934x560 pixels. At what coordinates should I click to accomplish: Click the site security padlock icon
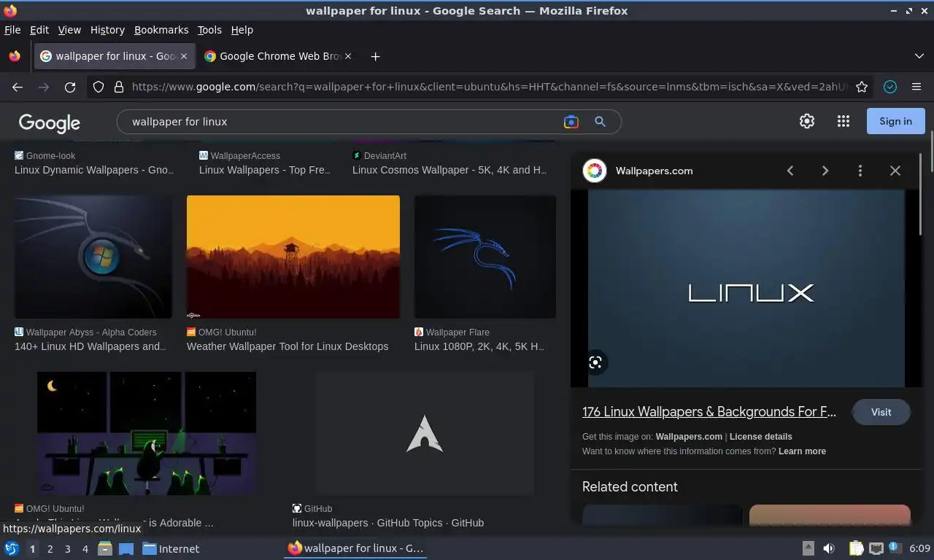pyautogui.click(x=119, y=87)
